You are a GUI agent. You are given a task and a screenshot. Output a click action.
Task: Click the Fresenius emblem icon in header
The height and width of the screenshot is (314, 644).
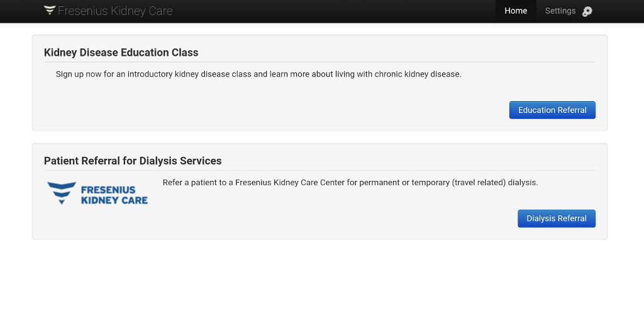click(50, 10)
